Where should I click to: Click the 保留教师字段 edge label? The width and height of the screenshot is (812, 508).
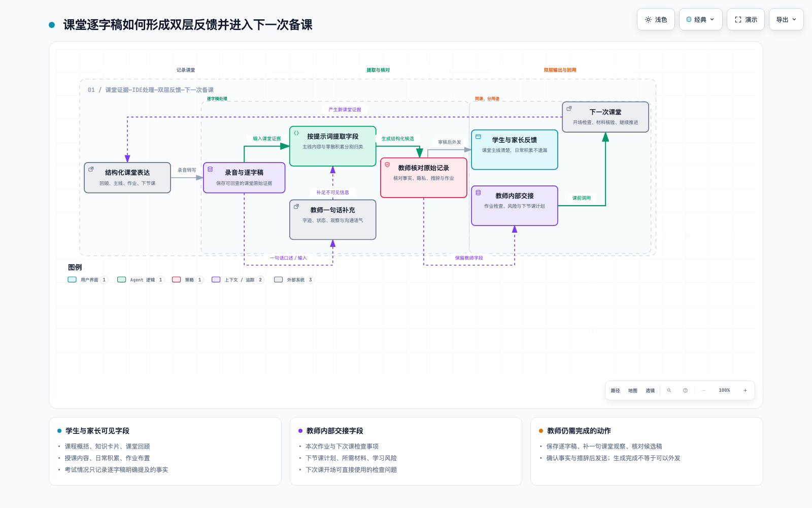click(469, 258)
